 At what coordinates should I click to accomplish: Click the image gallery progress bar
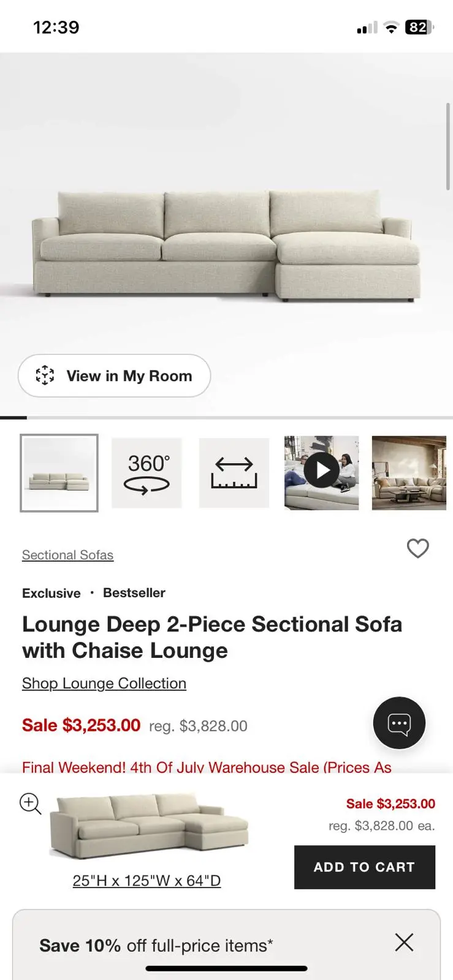click(x=226, y=418)
